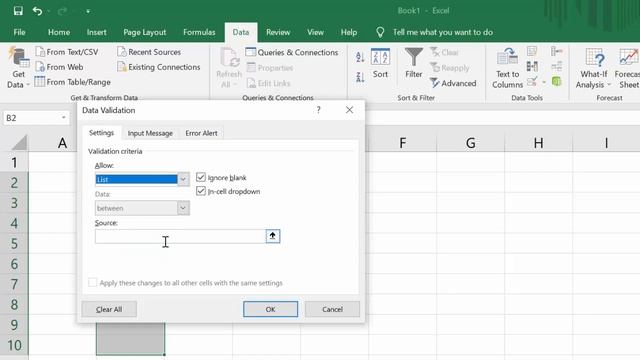Click the Sort Z to A icon
The height and width of the screenshot is (360, 640).
(360, 76)
